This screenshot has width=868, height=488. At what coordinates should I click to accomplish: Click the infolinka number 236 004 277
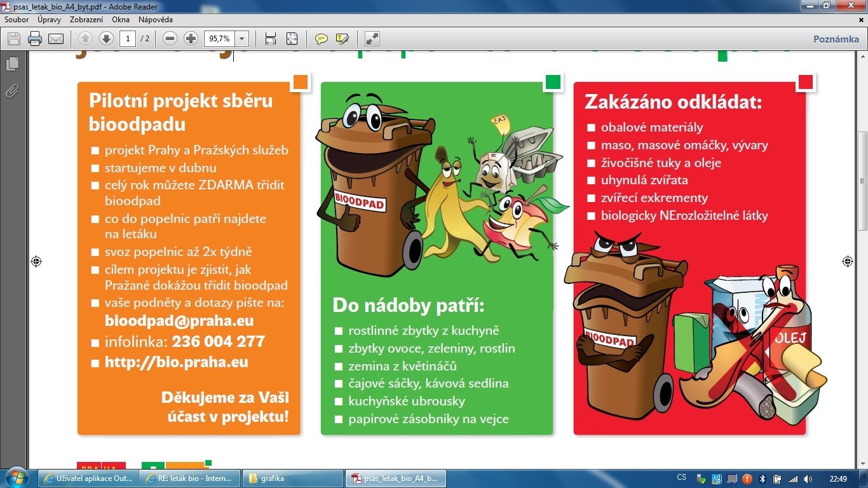(x=218, y=341)
